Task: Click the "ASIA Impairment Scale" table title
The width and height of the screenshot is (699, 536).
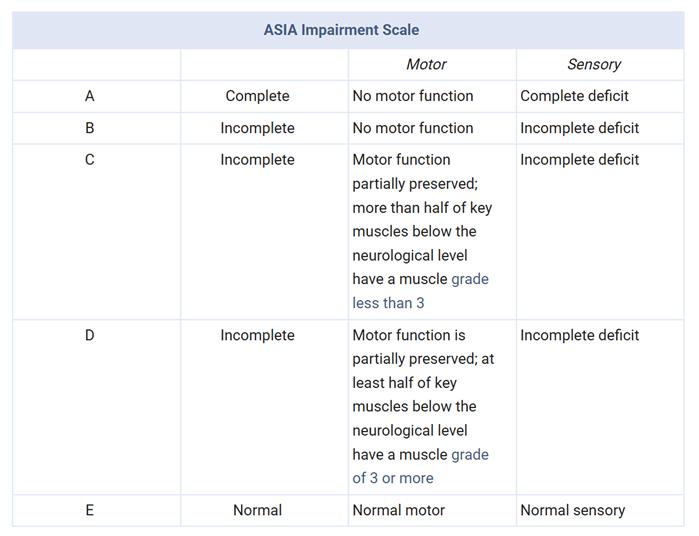Action: 341,30
